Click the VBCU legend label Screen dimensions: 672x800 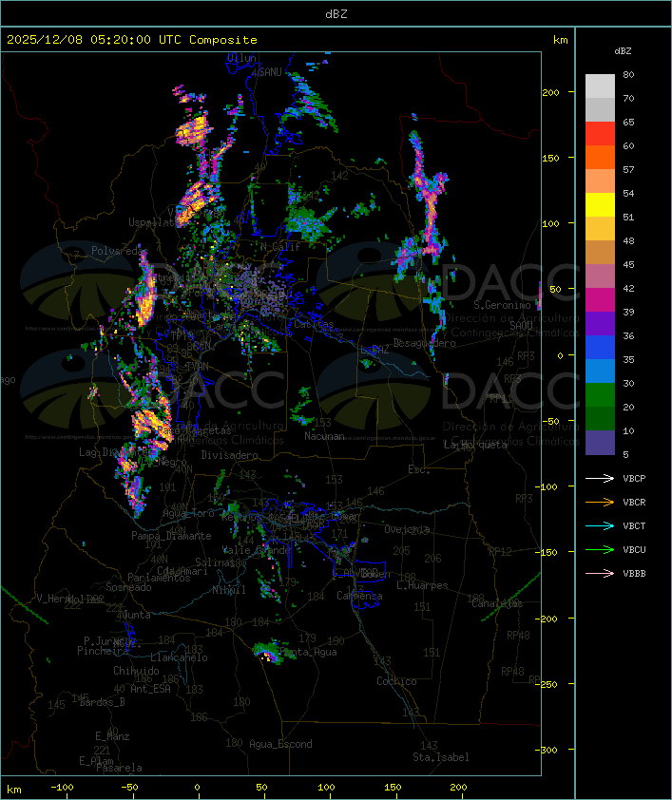[634, 549]
